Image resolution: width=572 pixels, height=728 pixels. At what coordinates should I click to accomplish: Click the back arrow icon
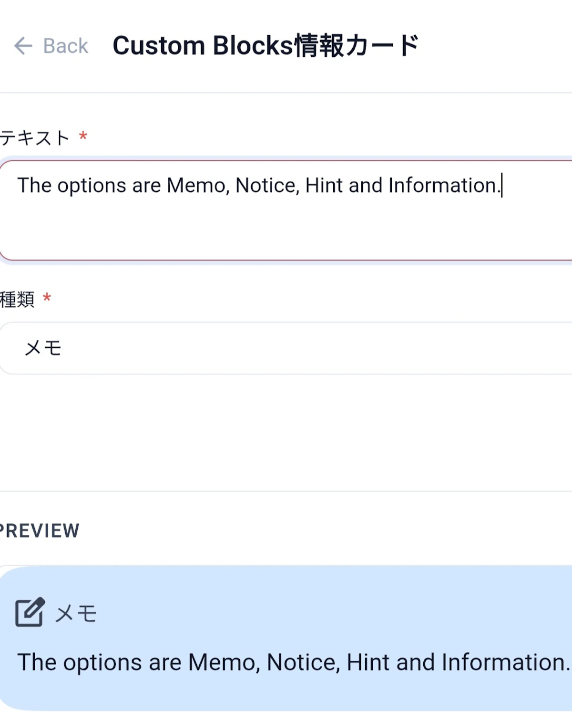coord(23,46)
